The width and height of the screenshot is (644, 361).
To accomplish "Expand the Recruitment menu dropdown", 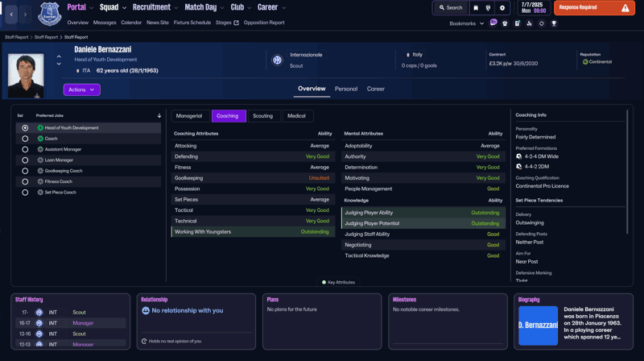I will click(x=176, y=8).
